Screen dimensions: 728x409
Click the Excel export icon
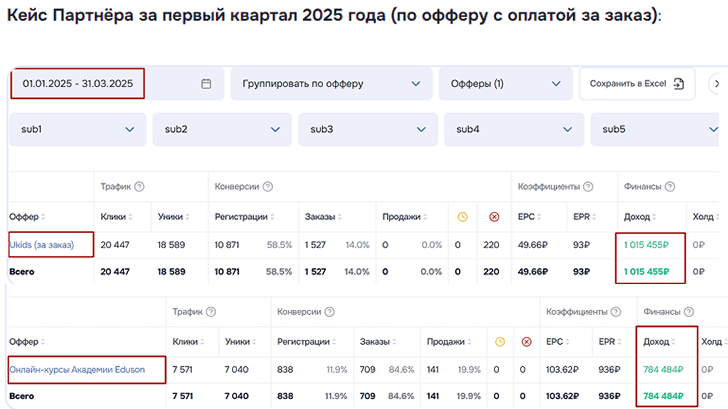pos(679,84)
